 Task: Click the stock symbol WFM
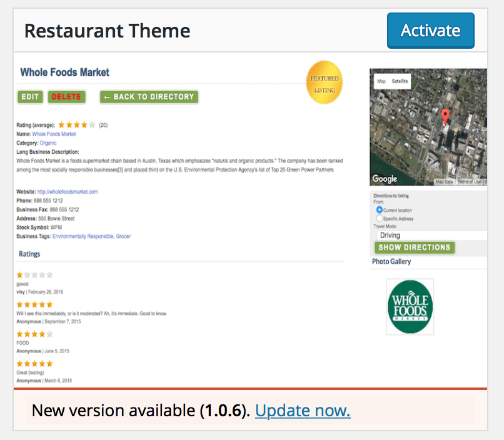click(x=56, y=227)
